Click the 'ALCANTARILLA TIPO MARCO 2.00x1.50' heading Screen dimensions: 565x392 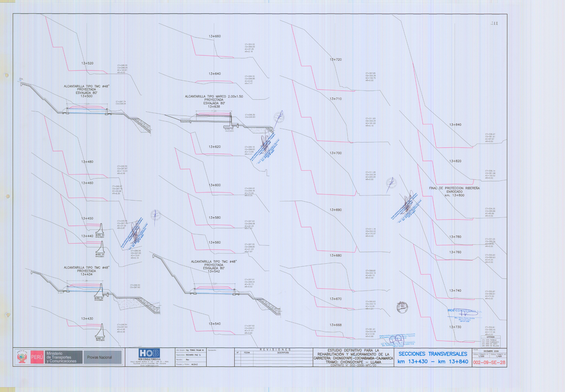(214, 97)
